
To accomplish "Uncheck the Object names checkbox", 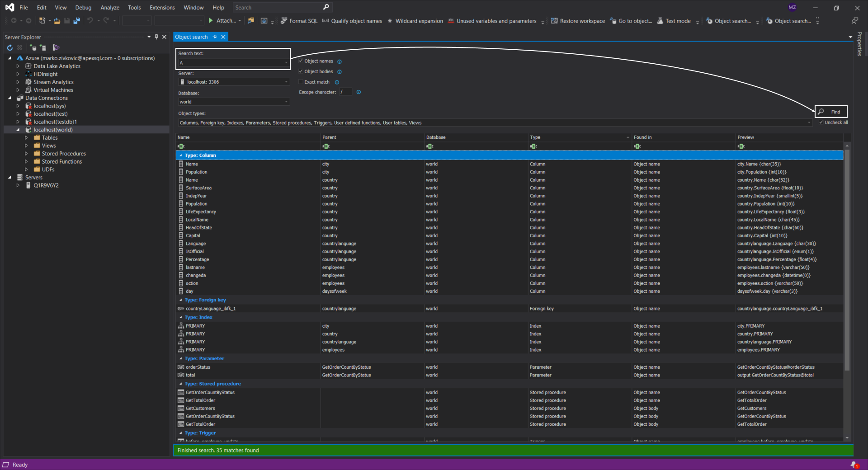I will [x=301, y=61].
